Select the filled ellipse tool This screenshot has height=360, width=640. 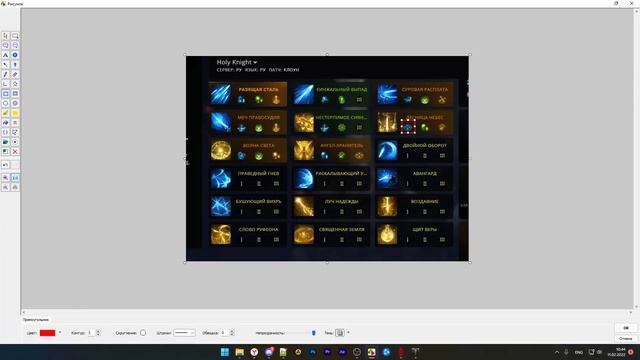point(15,103)
